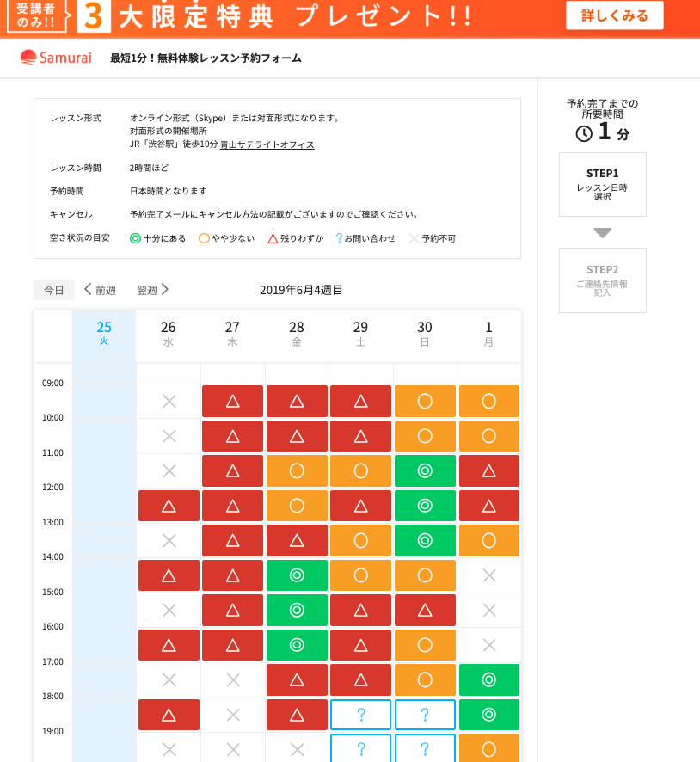Advance to next week with 翌週
Screen dimensions: 700x762
click(x=152, y=290)
